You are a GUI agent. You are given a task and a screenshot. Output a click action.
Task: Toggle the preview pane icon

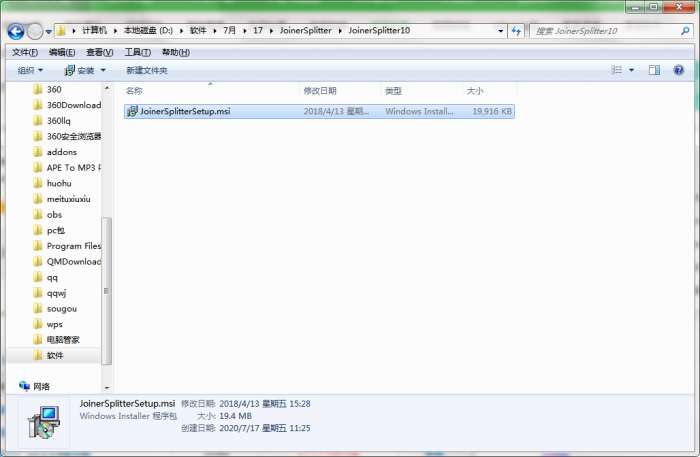click(654, 70)
